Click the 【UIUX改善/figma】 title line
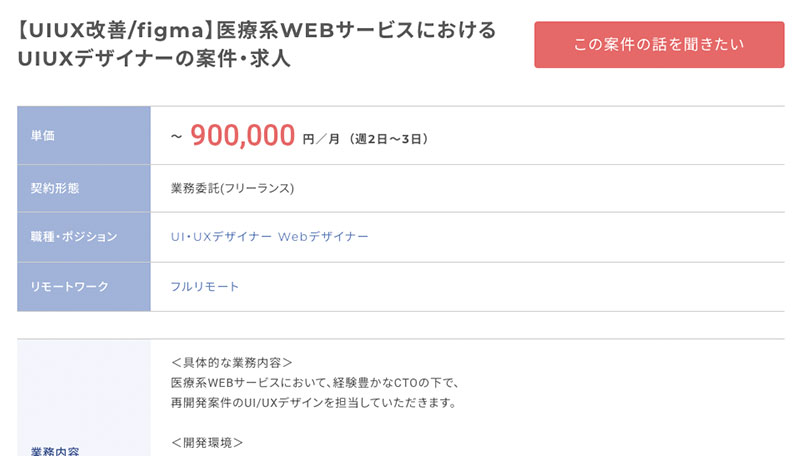This screenshot has height=456, width=800. pos(257,30)
